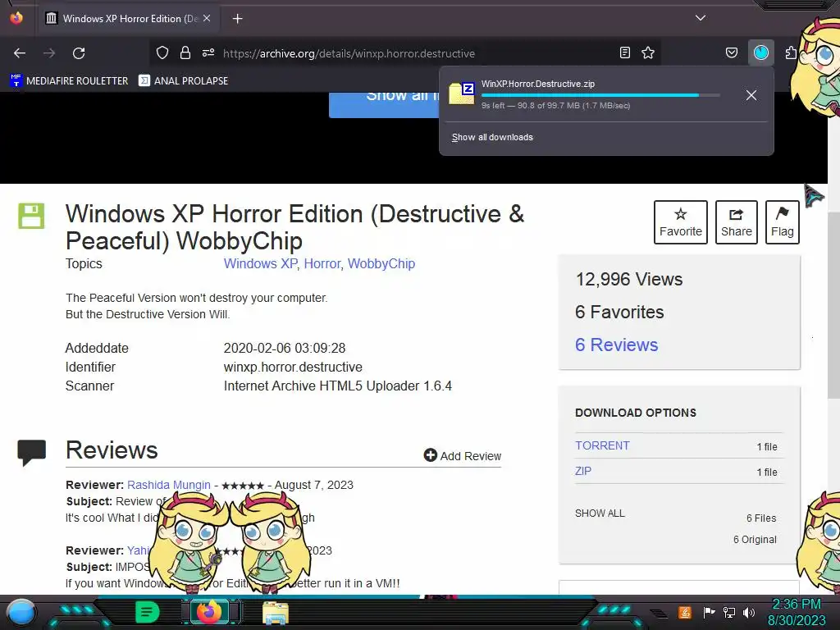The width and height of the screenshot is (840, 630).
Task: Open the Action Center flag tray icon
Action: click(709, 612)
